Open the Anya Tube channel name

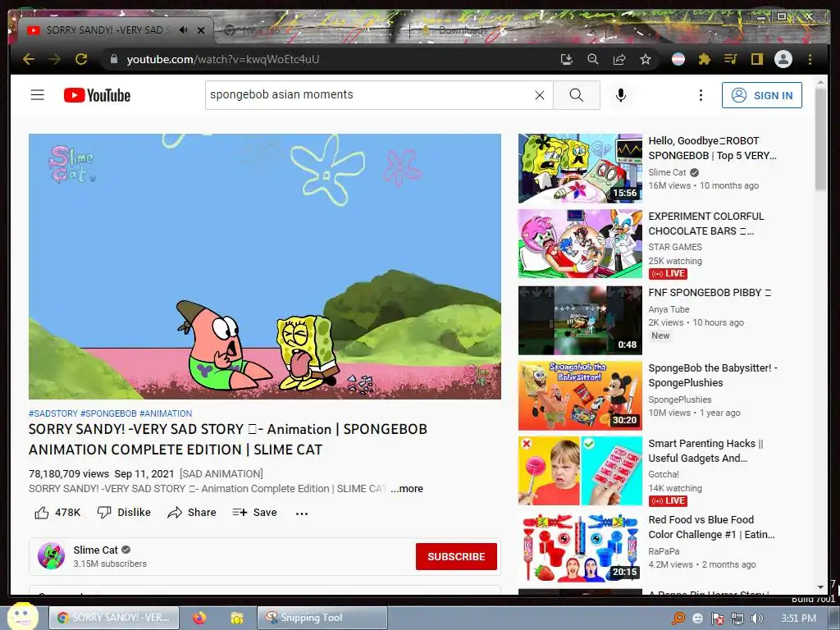click(x=669, y=309)
